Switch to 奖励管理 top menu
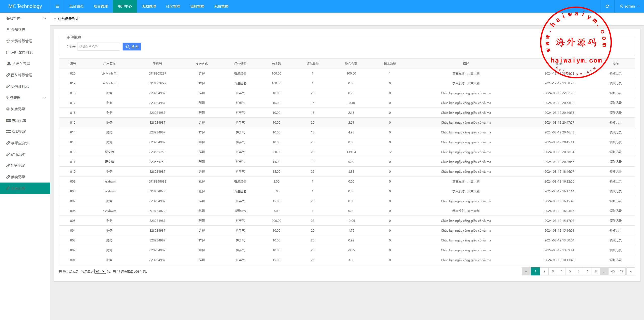Screen dimensions: 644x320 coord(149,6)
